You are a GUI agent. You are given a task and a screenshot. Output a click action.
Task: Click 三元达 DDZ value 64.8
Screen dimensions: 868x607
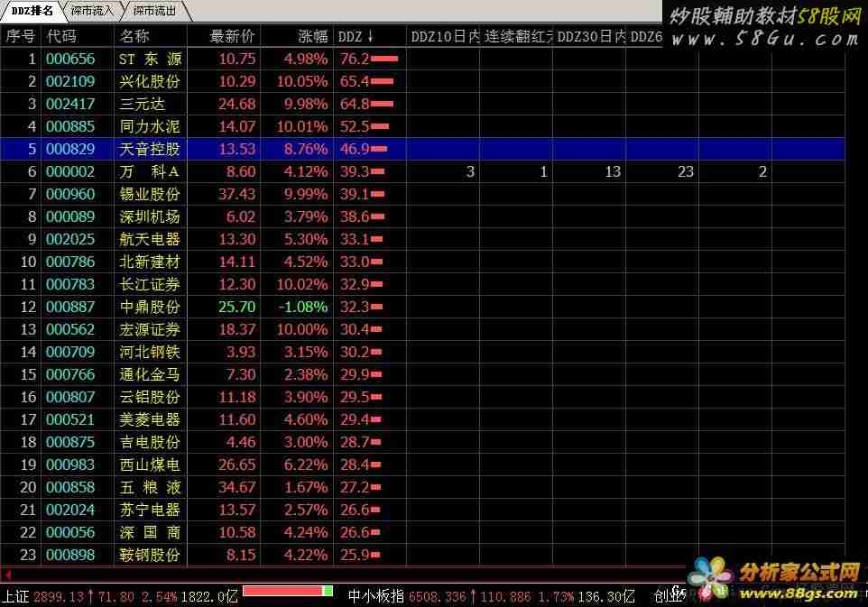pyautogui.click(x=355, y=104)
